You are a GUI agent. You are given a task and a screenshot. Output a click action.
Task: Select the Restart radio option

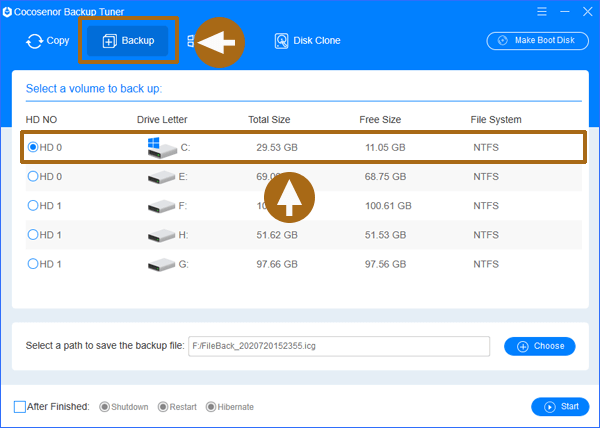click(163, 407)
